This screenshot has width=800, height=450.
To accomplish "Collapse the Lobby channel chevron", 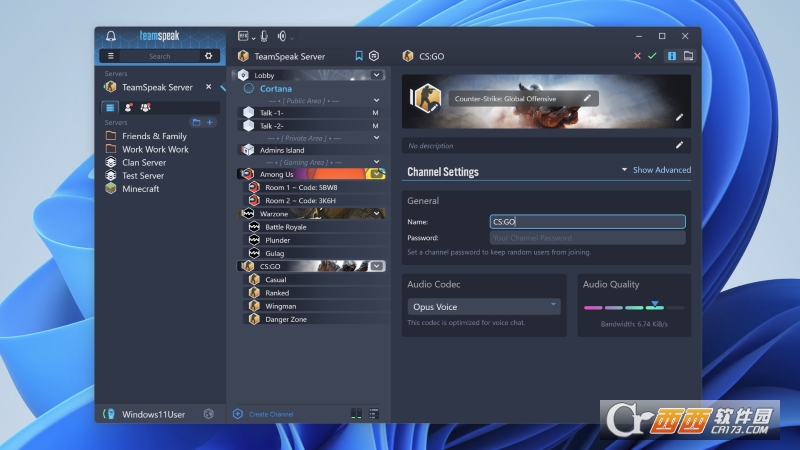I will point(377,75).
